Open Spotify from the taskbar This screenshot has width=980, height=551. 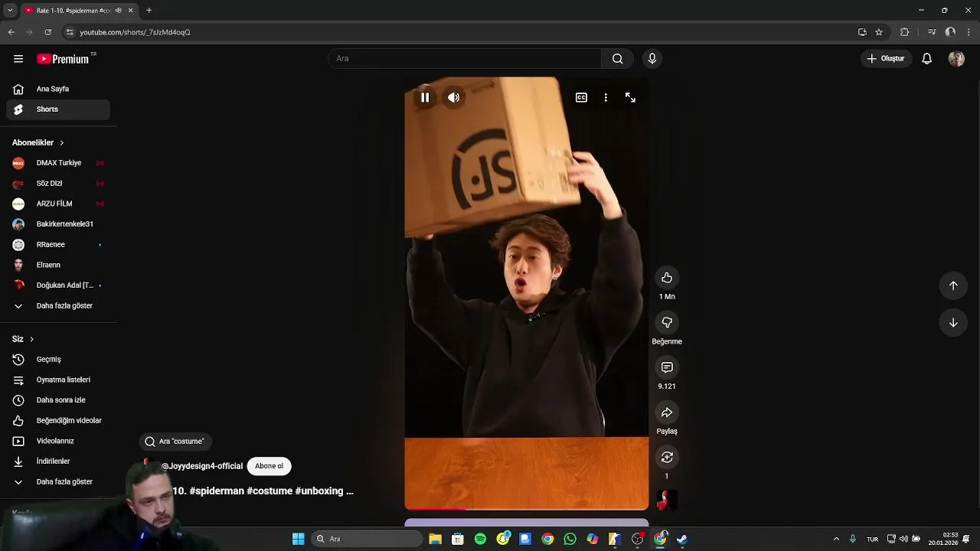pos(480,539)
